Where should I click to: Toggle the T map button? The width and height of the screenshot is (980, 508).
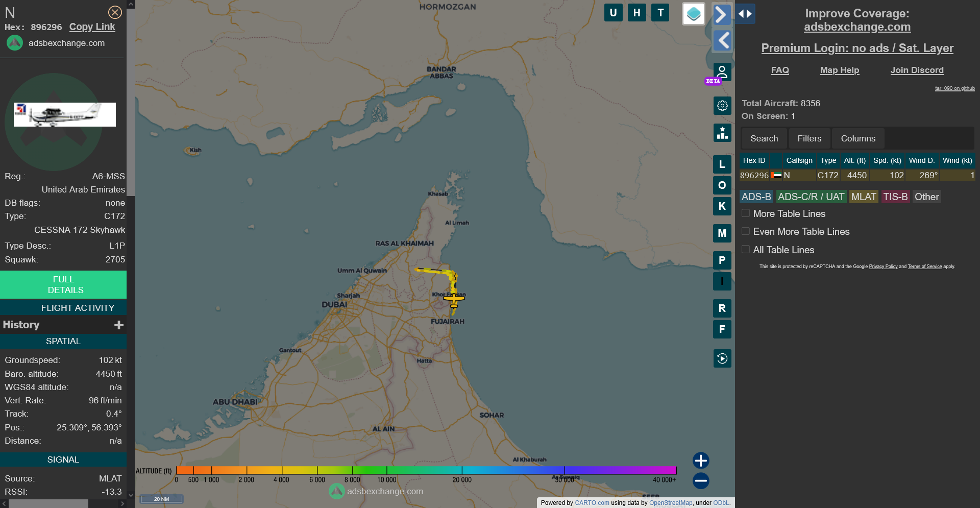pyautogui.click(x=660, y=13)
